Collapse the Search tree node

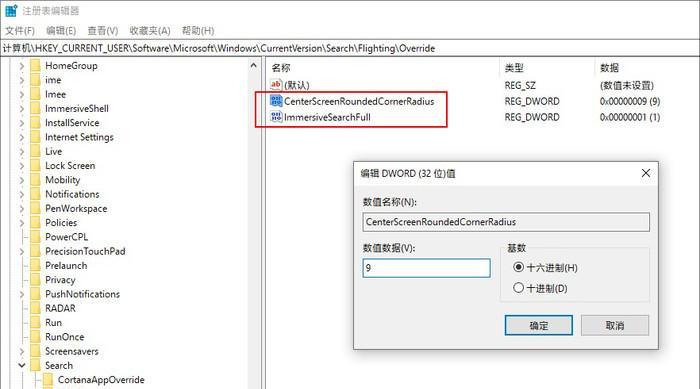[21, 365]
